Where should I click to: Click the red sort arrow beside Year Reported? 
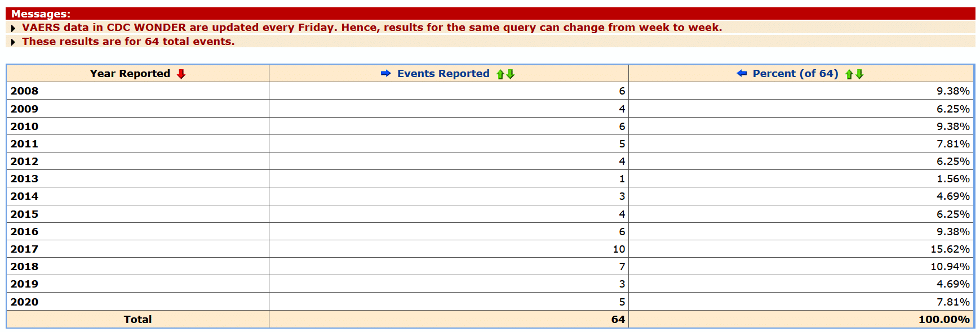[181, 74]
